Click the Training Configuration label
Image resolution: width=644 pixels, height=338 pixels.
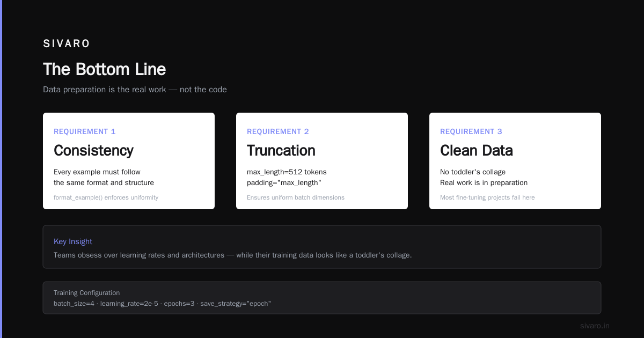(x=86, y=293)
